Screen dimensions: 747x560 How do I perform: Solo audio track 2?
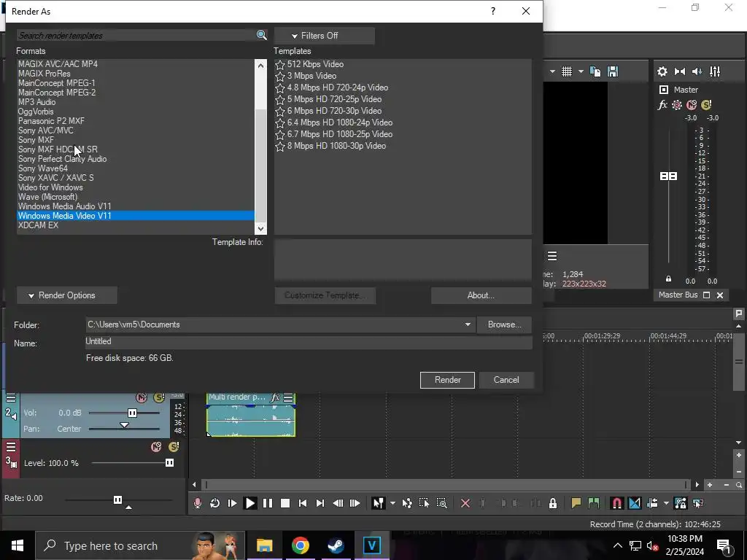(158, 397)
